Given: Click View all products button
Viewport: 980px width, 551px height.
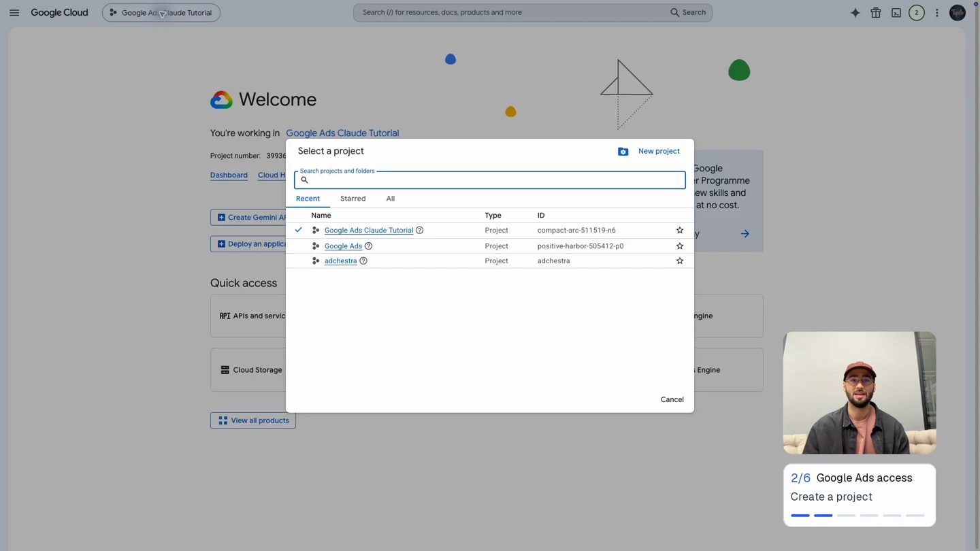Looking at the screenshot, I should point(253,420).
